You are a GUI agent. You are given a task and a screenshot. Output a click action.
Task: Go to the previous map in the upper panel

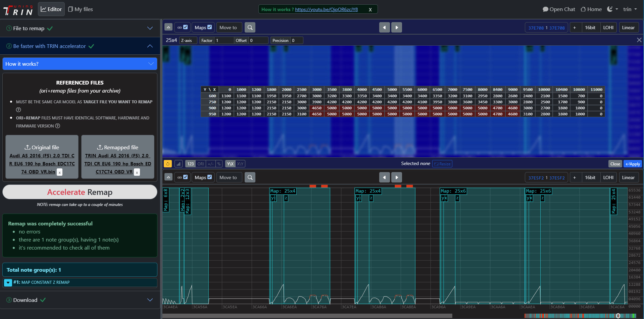point(384,28)
